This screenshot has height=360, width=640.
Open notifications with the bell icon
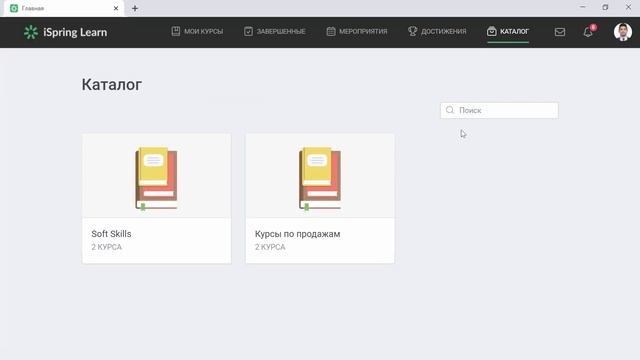pos(588,32)
